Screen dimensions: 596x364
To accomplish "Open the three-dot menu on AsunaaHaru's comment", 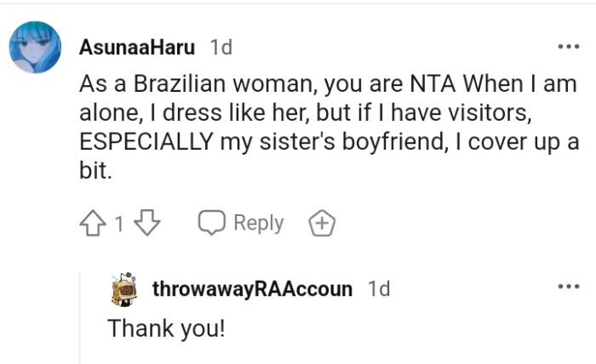I will point(567,47).
